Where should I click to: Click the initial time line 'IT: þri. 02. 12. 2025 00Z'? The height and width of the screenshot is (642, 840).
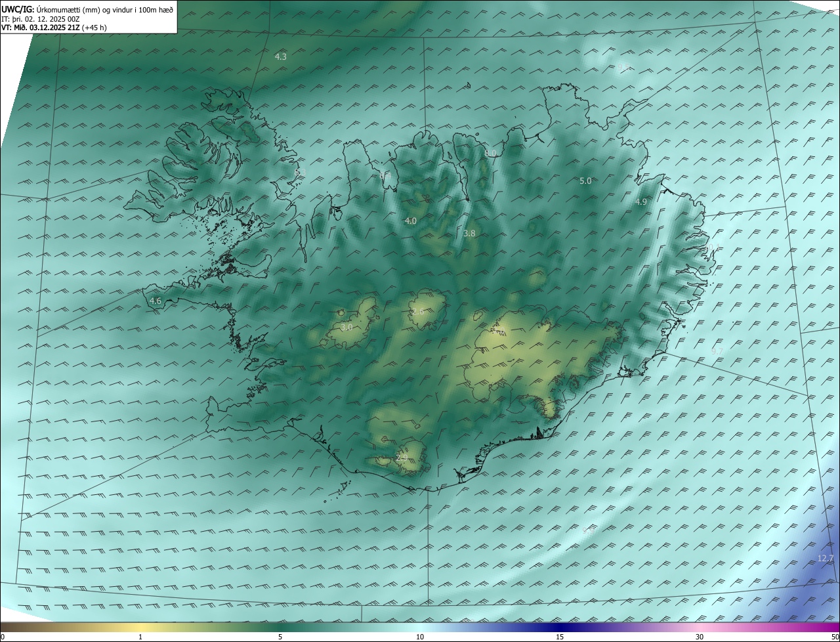click(41, 19)
